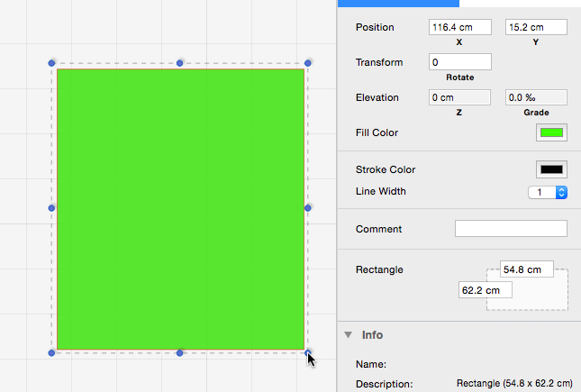Click the 'Info' section heading

pyautogui.click(x=372, y=335)
